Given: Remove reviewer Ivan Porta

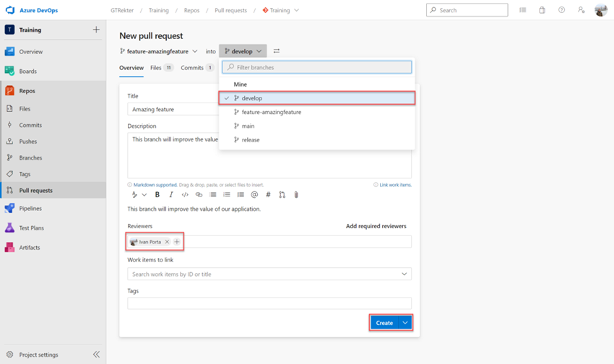Looking at the screenshot, I should [167, 242].
